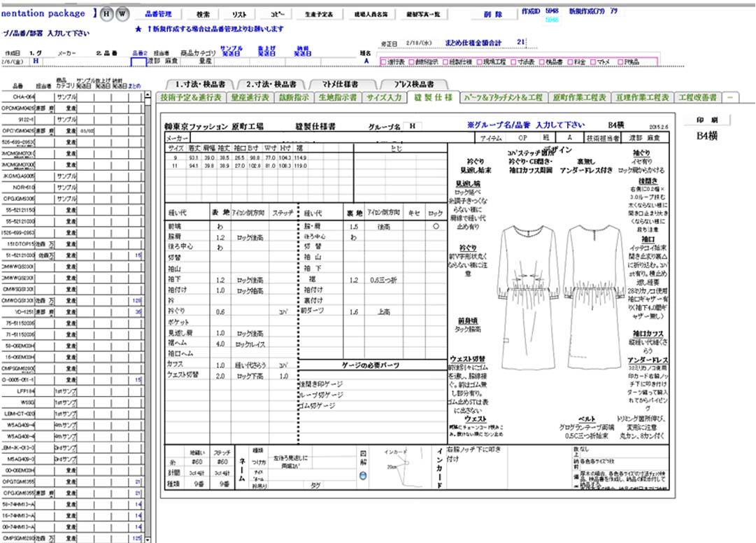Click the まとめ仕様金額合計 label

pos(473,43)
